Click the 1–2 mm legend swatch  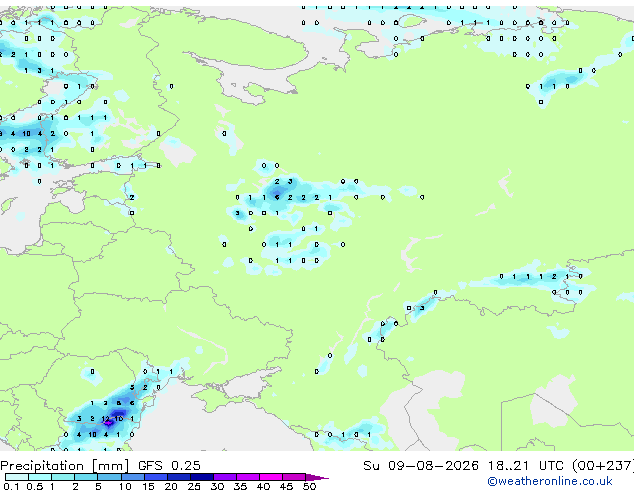coord(63,477)
